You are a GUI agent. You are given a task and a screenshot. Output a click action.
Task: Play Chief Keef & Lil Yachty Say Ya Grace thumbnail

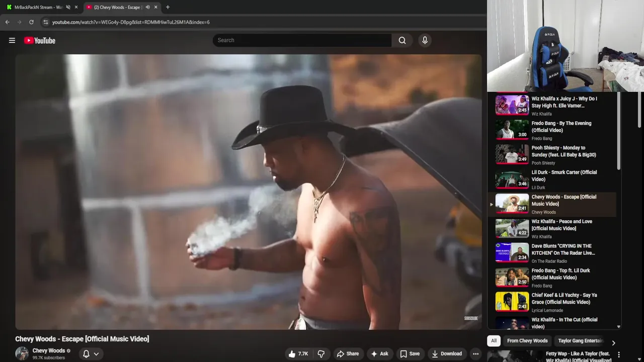click(x=512, y=302)
